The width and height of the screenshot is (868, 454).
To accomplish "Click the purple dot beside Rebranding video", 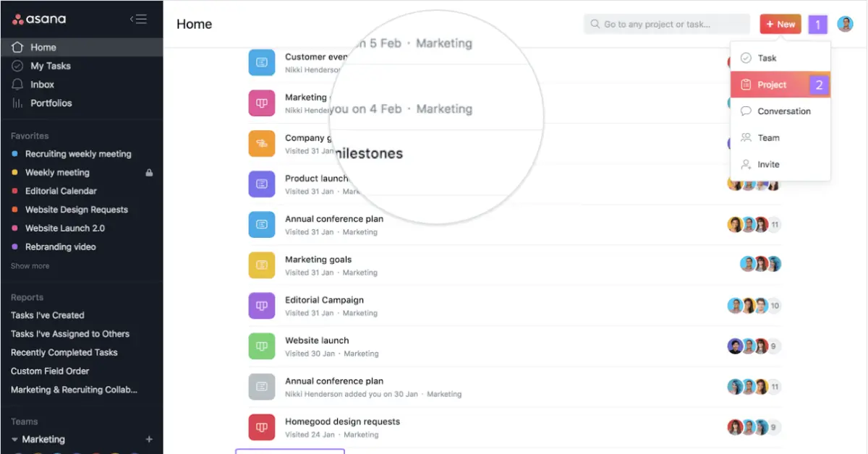I will pyautogui.click(x=15, y=247).
